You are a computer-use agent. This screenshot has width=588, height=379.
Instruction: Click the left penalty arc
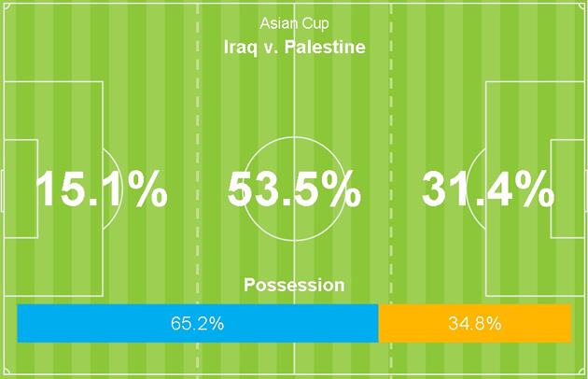(x=111, y=154)
